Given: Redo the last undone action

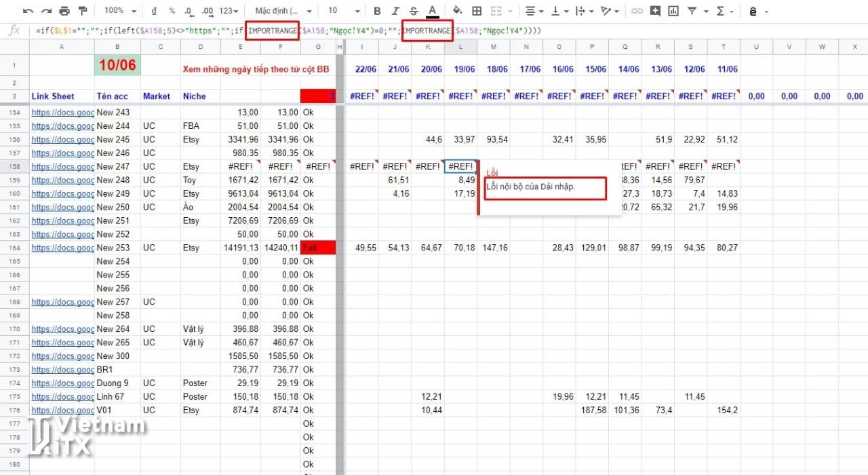Looking at the screenshot, I should (46, 11).
